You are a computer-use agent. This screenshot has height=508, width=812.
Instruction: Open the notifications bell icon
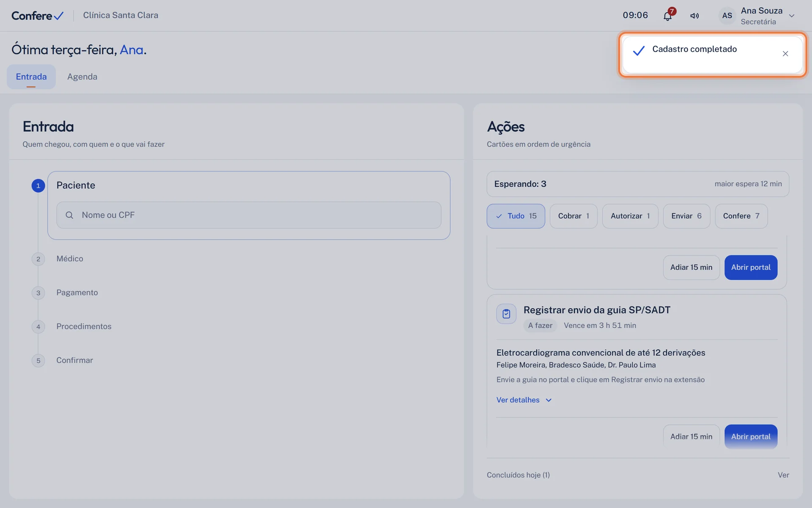(x=667, y=16)
